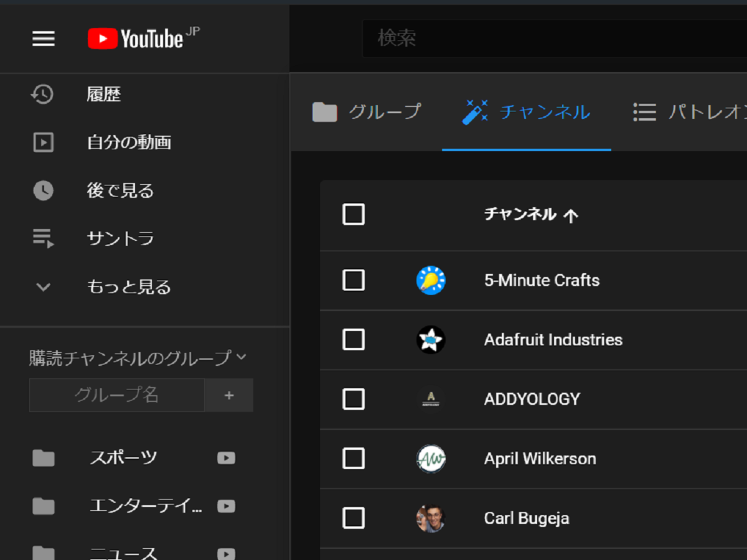Open the Adafruit Industries channel name
Screen dimensions: 747x560
tap(553, 340)
